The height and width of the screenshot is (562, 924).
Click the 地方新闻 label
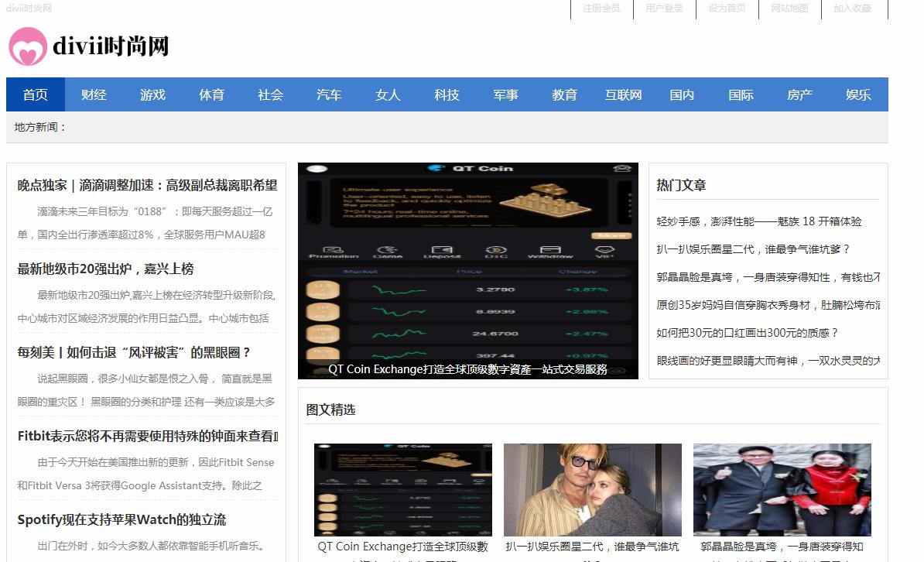(x=40, y=127)
